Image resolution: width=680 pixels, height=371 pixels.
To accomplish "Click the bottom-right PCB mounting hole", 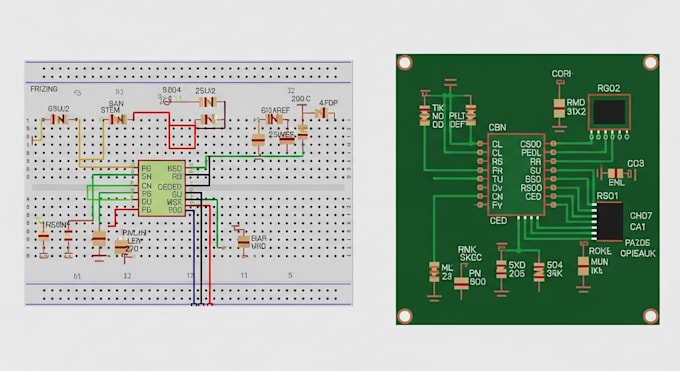I will pos(651,316).
